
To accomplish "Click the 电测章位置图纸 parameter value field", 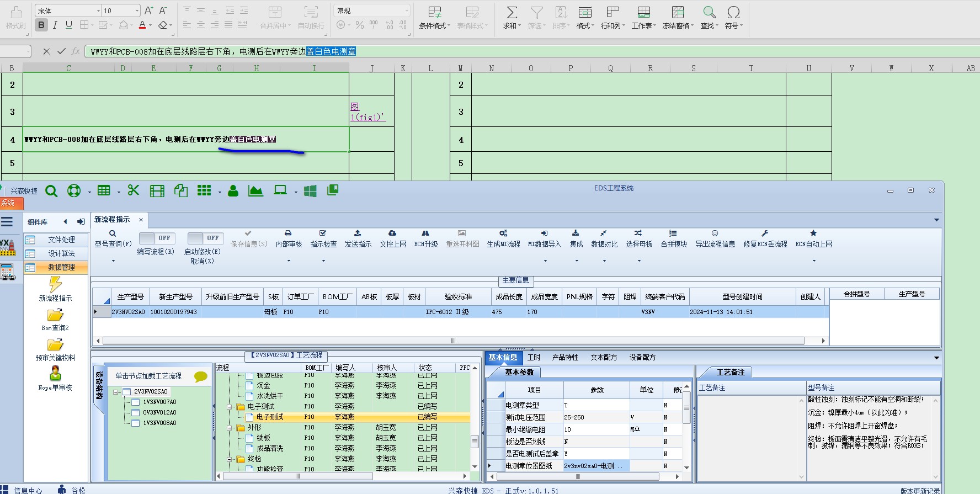I will coord(596,466).
